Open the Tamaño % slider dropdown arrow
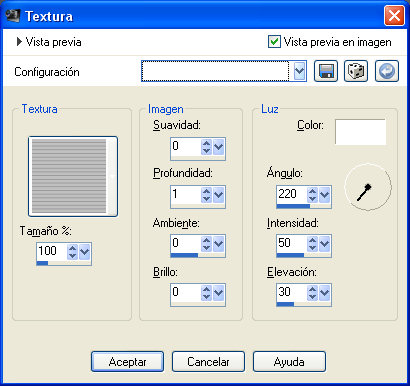 point(85,252)
